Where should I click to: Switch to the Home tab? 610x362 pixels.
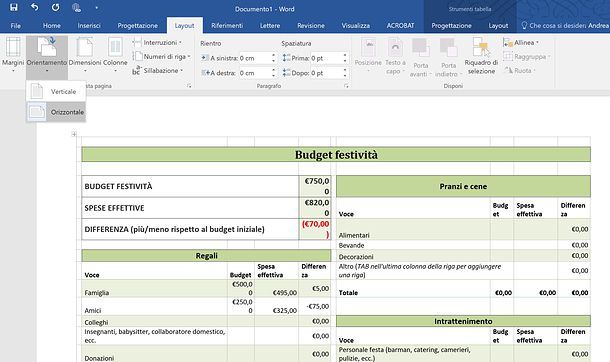pyautogui.click(x=52, y=26)
